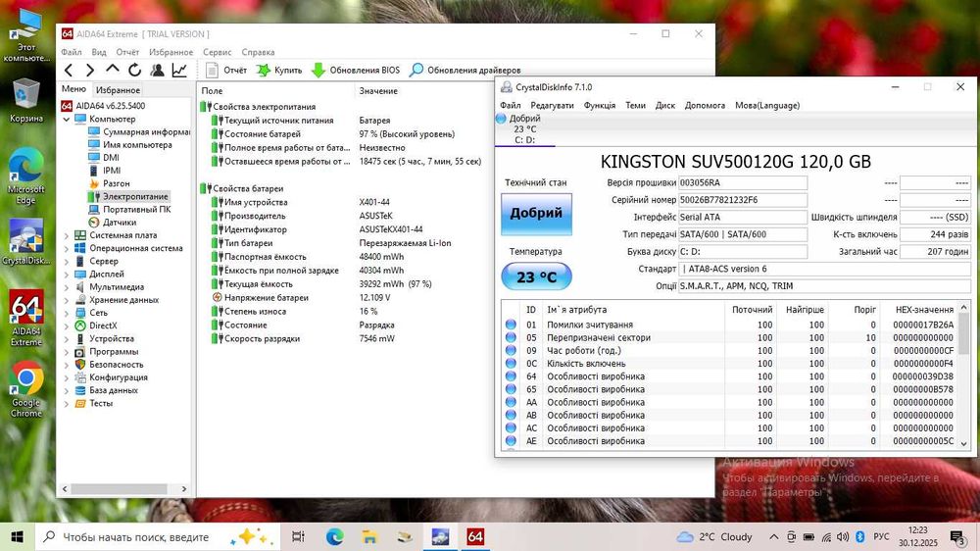Click the volume icon in system tray

[x=843, y=536]
